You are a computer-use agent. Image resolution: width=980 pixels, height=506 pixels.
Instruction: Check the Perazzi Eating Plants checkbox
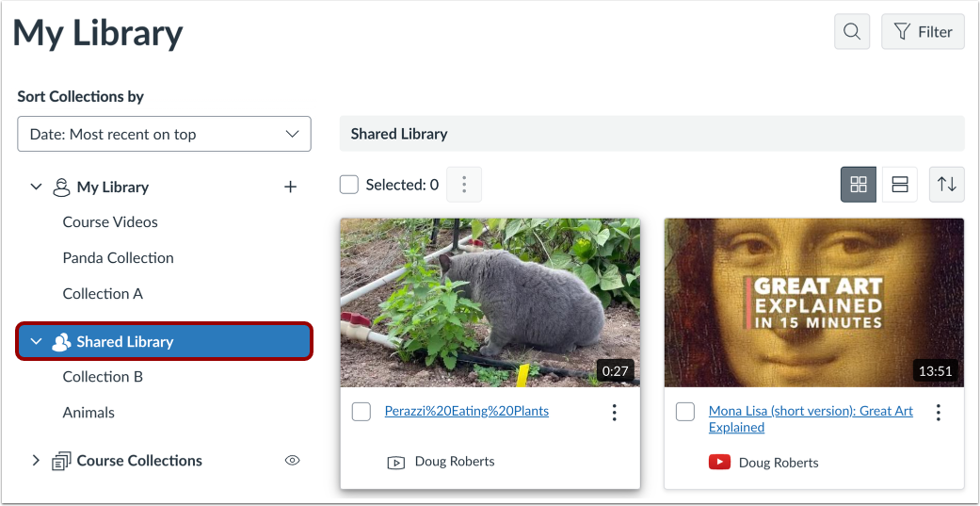tap(361, 412)
